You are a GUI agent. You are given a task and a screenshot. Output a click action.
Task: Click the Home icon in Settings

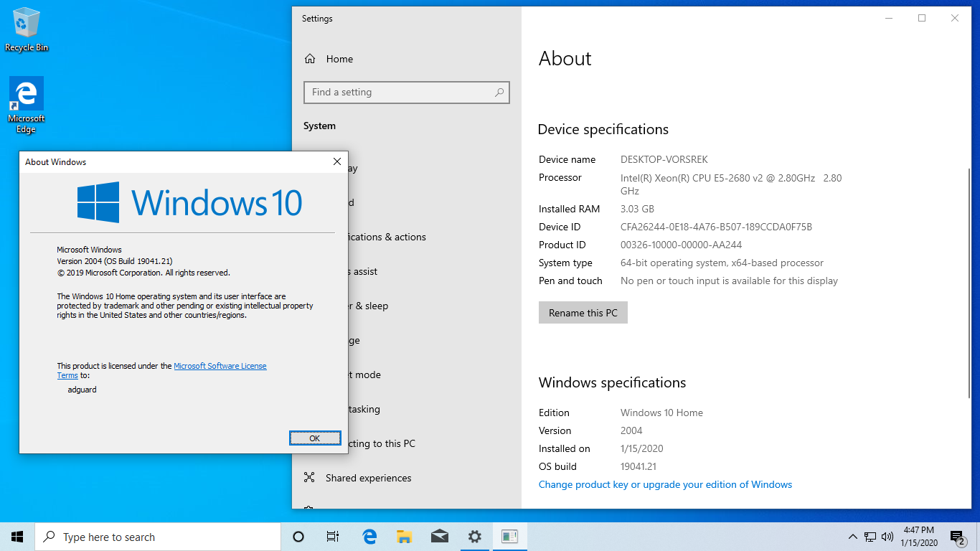[310, 59]
